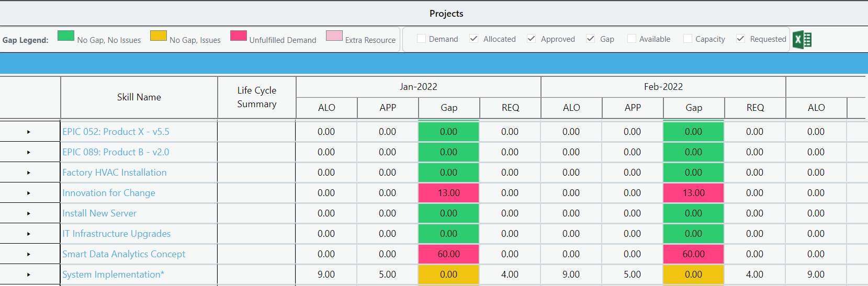Click yellow No Gap, Issues legend swatch
Screen dimensions: 868x286
(x=159, y=36)
